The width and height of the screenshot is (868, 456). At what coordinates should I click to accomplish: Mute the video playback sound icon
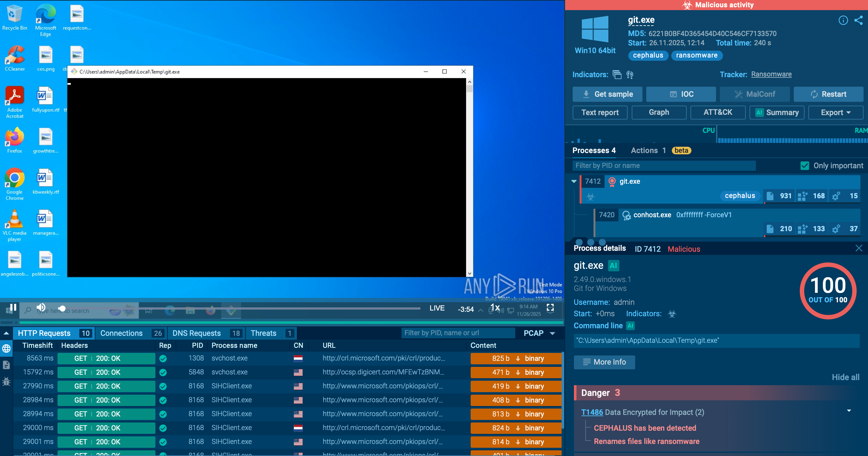coord(41,307)
